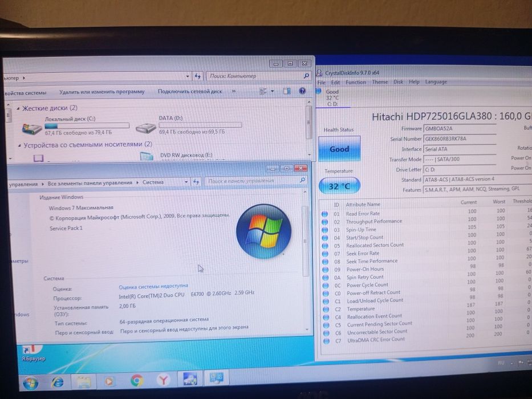Toggle the Explorer preview pane icon
Viewport: 532px width, 399px height.
click(287, 91)
